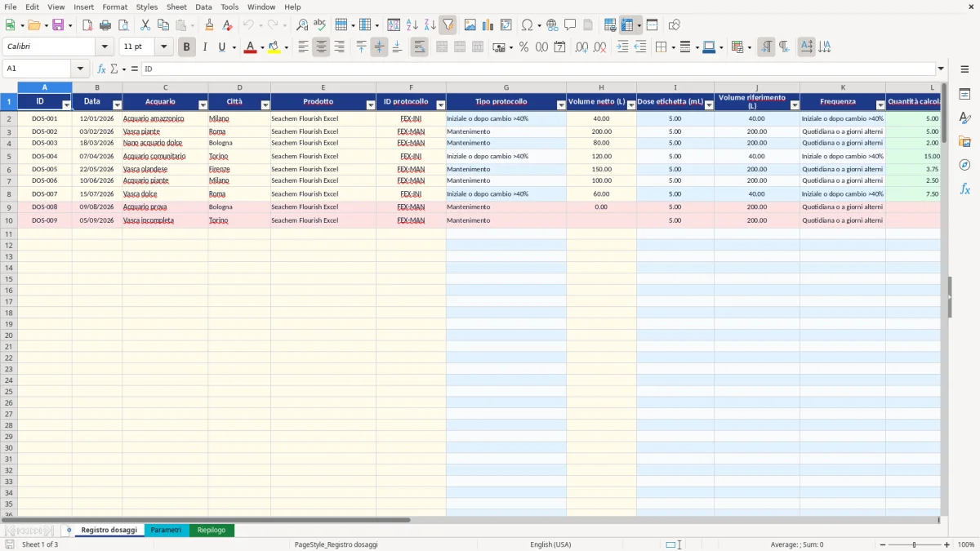Image resolution: width=980 pixels, height=551 pixels.
Task: Show the draw functions shapes icon
Action: [x=674, y=25]
